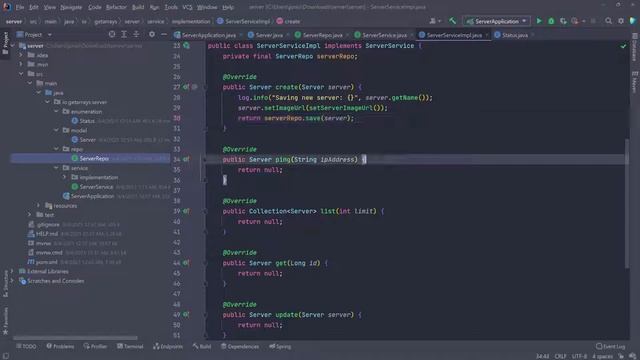Viewport: 640px width, 360px height.
Task: Collapse the src folder
Action: coord(21,73)
